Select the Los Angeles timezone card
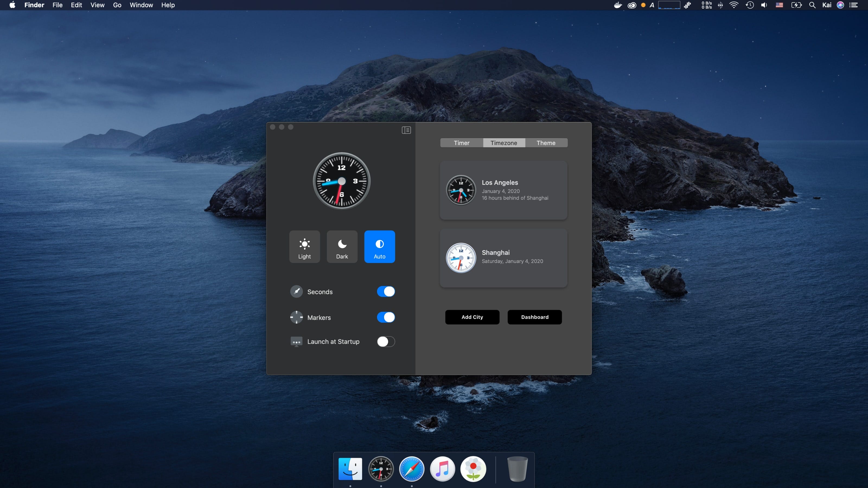The width and height of the screenshot is (868, 488). tap(503, 190)
